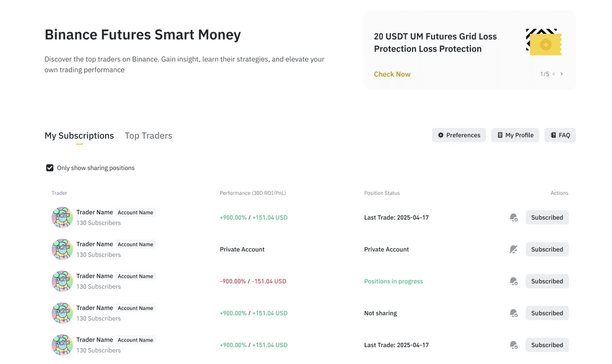The image size is (612, 364).
Task: Click the 1/5 banner page counter
Action: coord(545,74)
